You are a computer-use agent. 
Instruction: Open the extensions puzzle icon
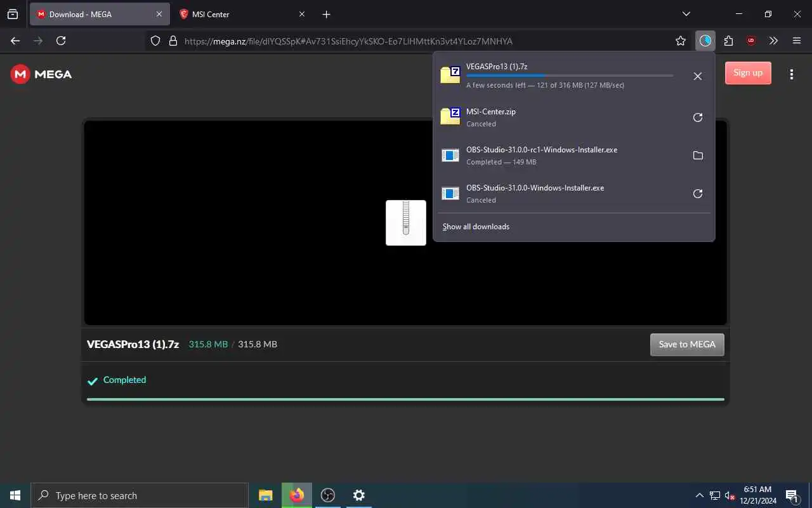[x=728, y=41]
